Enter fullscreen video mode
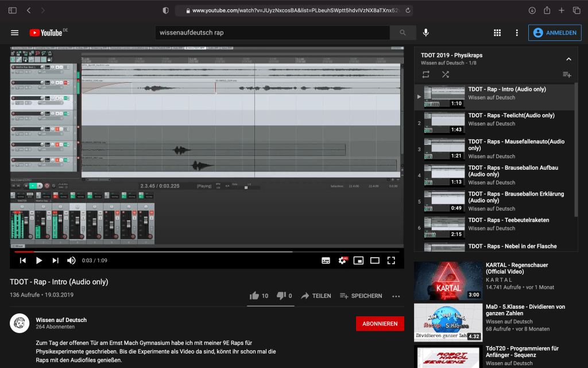The width and height of the screenshot is (588, 368). (391, 260)
